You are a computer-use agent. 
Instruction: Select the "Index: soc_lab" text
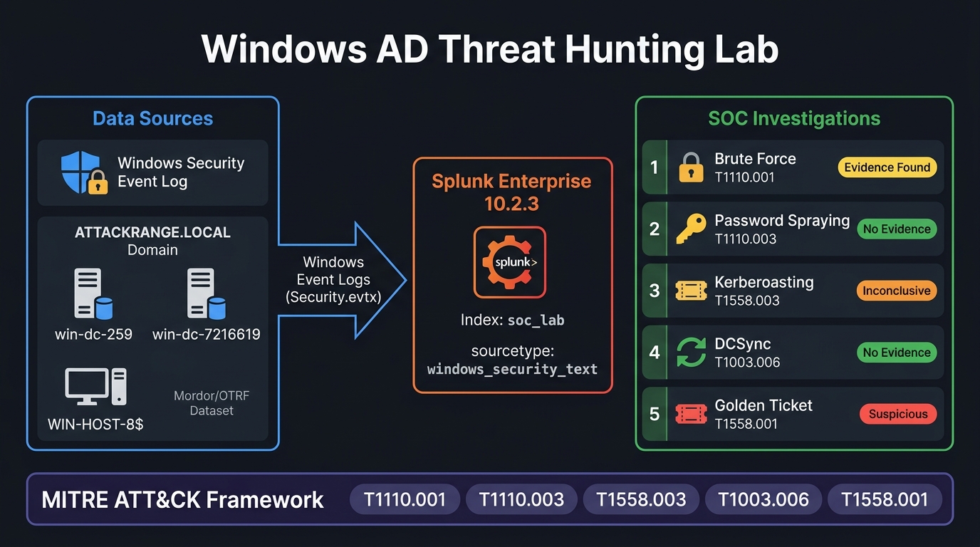(x=513, y=321)
